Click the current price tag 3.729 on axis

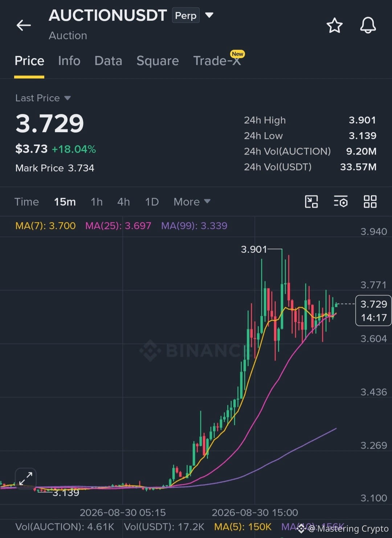[x=373, y=311]
